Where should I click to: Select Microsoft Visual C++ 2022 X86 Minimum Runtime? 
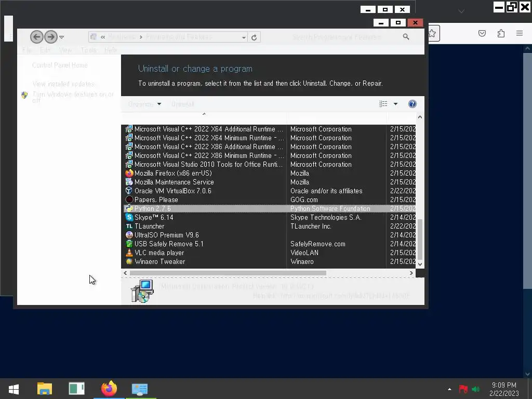click(270, 155)
